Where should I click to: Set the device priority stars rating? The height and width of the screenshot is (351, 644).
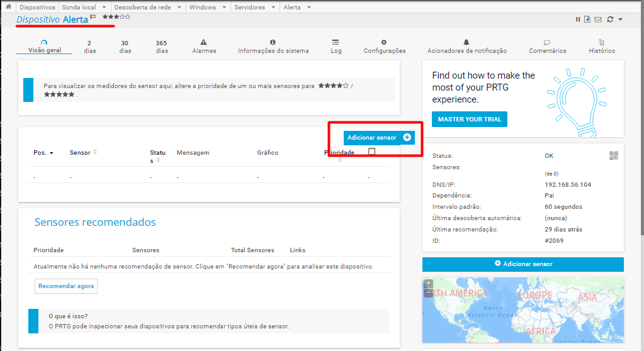click(x=116, y=17)
